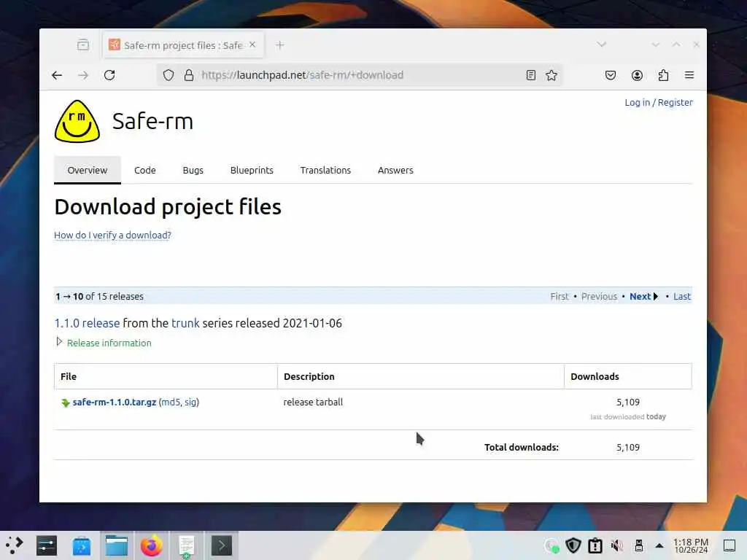This screenshot has height=560, width=747.
Task: Open the 1.1.0 release link
Action: click(88, 323)
